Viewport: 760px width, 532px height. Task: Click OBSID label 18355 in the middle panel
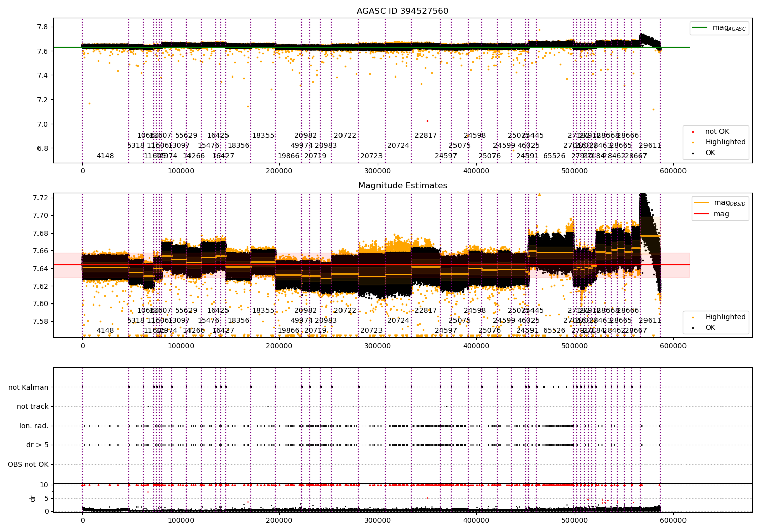point(263,310)
